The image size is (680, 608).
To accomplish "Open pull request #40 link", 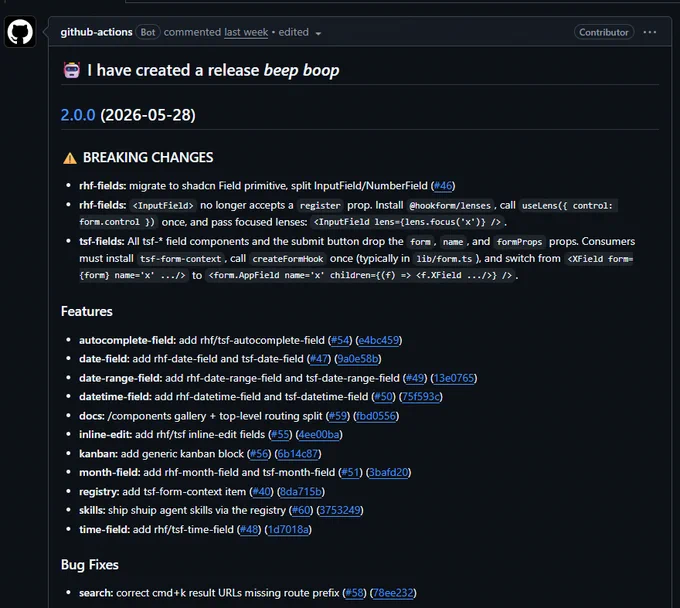I will [262, 492].
